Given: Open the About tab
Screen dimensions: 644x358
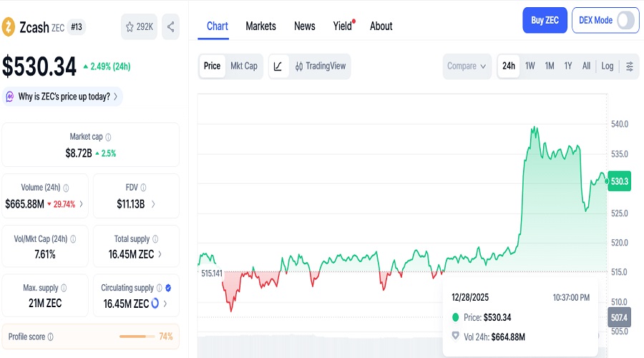Looking at the screenshot, I should [381, 26].
